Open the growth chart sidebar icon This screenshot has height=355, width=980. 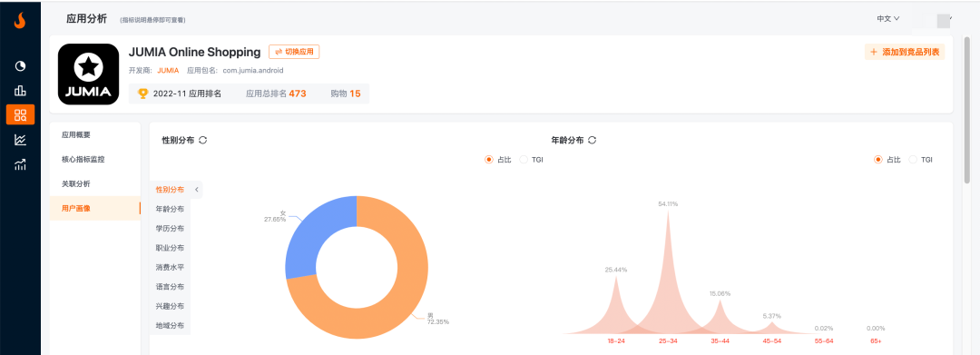(x=20, y=165)
